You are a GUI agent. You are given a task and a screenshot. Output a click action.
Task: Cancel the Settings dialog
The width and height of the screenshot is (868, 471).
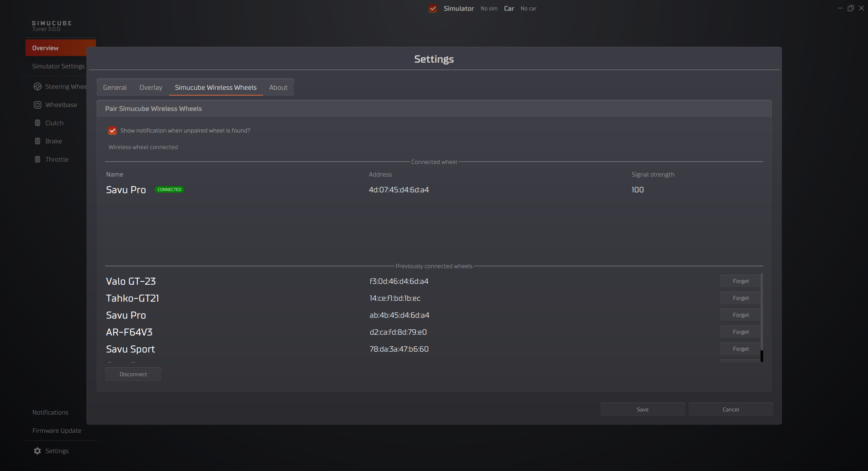click(731, 410)
